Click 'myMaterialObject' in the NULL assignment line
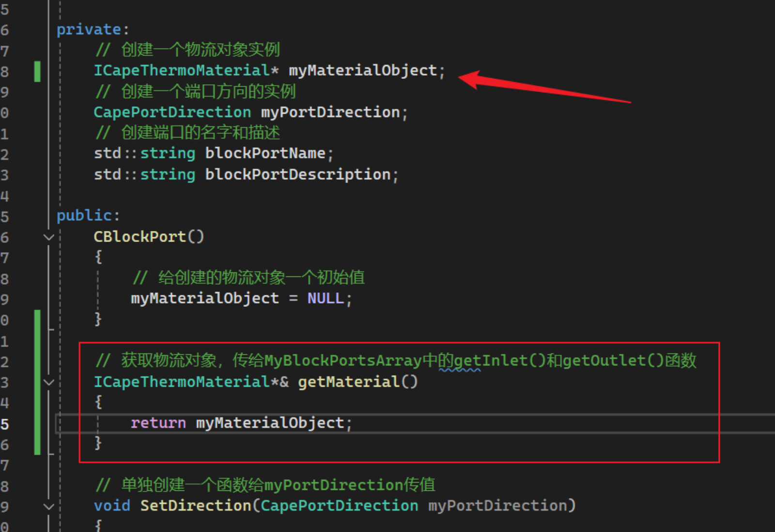This screenshot has width=775, height=532. coord(205,299)
